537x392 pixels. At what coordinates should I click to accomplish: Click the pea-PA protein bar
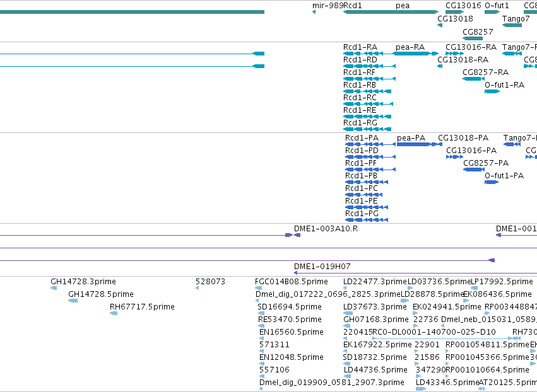(419, 144)
